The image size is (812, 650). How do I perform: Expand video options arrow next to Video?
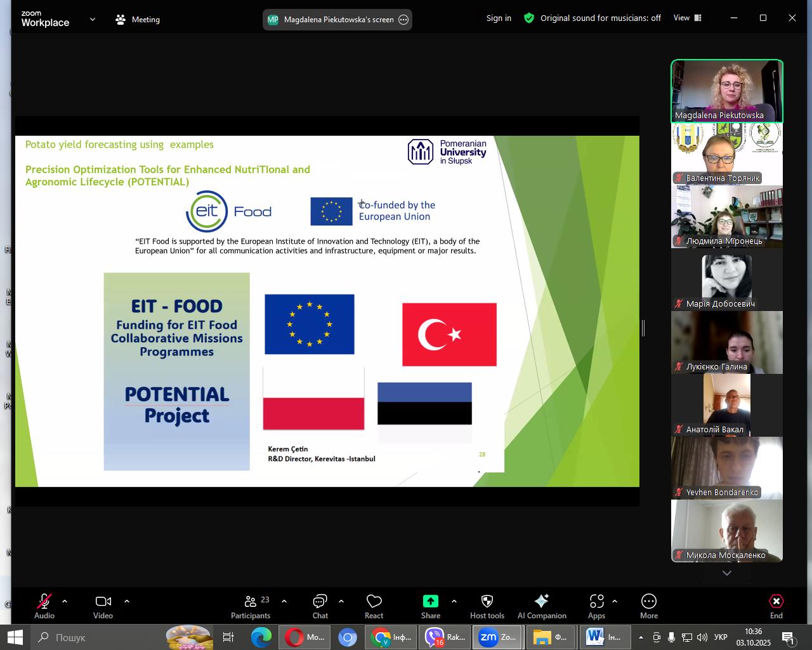click(127, 601)
